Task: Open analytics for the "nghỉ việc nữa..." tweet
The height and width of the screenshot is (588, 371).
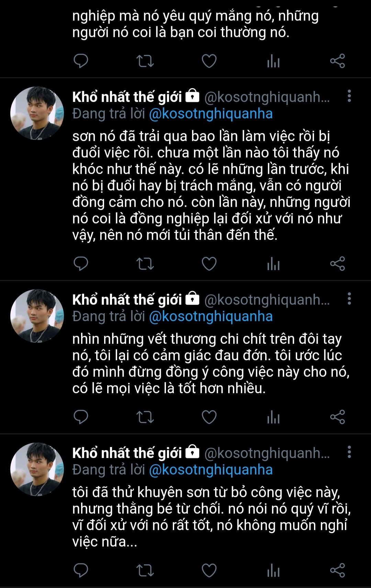Action: click(x=273, y=570)
